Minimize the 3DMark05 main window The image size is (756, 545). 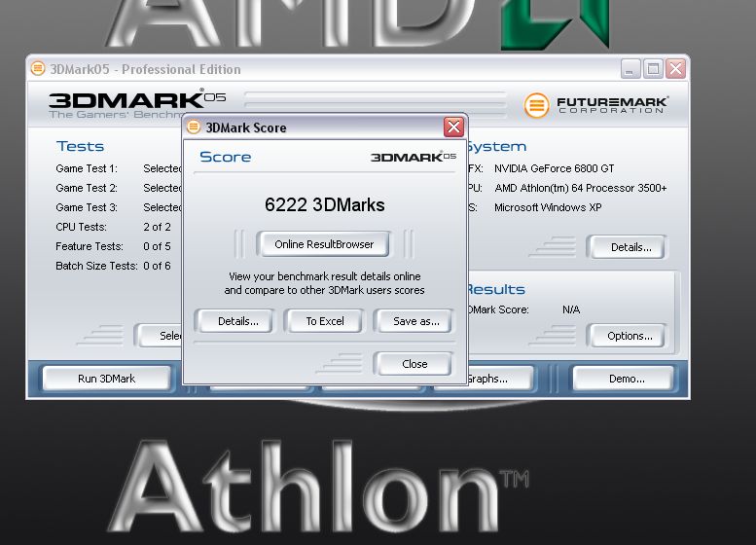point(630,69)
